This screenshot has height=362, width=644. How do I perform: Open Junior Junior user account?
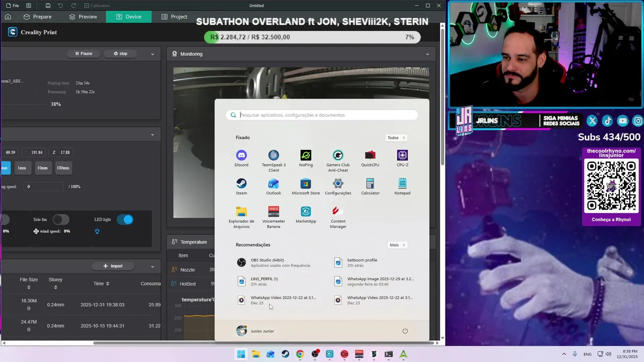point(255,331)
